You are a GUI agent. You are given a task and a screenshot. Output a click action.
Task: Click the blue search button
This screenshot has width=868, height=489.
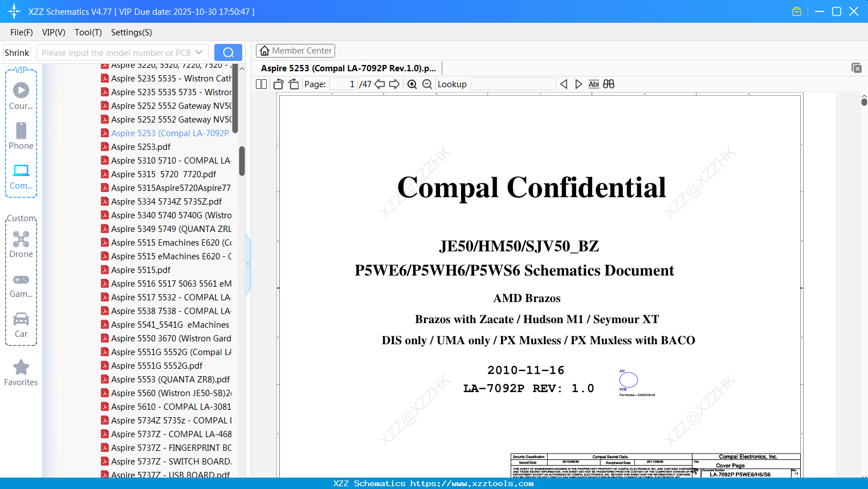point(228,52)
